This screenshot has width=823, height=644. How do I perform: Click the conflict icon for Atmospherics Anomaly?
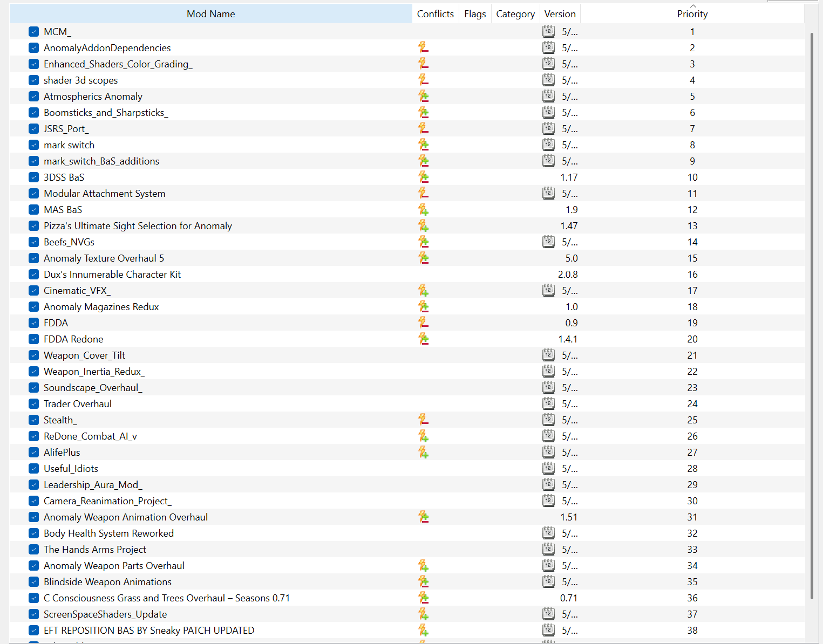pos(423,96)
